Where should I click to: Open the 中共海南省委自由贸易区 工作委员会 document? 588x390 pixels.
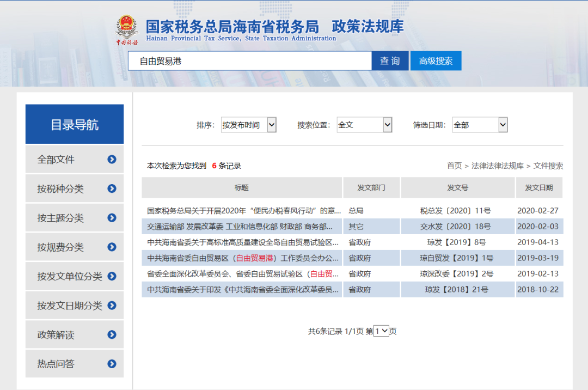243,258
